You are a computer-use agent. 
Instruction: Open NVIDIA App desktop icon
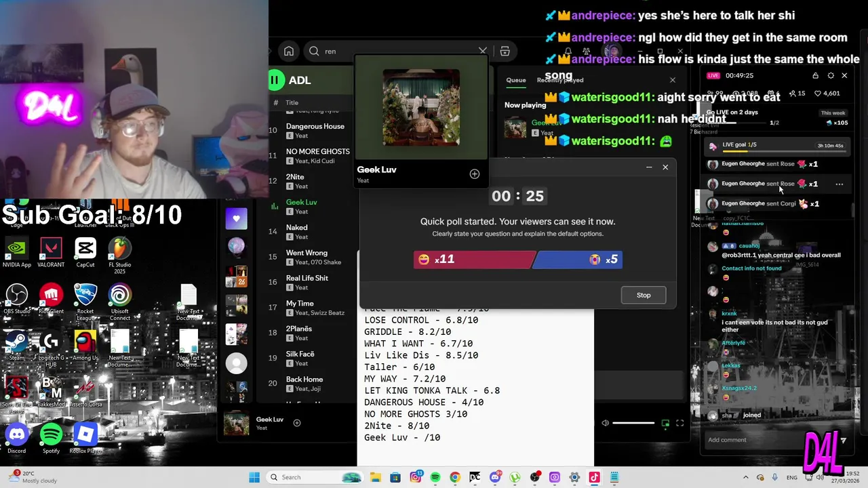click(17, 252)
